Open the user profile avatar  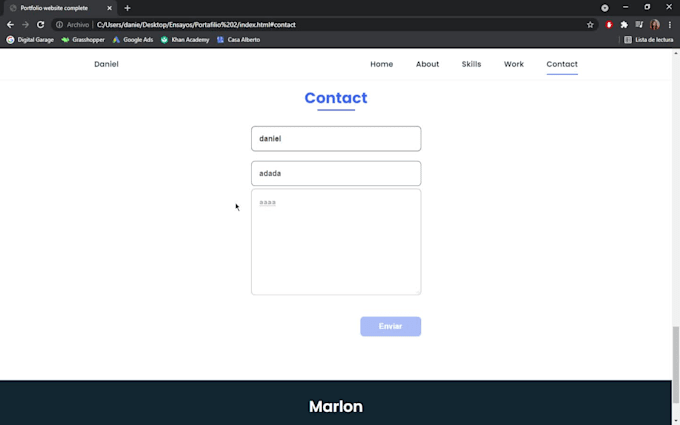pyautogui.click(x=655, y=25)
